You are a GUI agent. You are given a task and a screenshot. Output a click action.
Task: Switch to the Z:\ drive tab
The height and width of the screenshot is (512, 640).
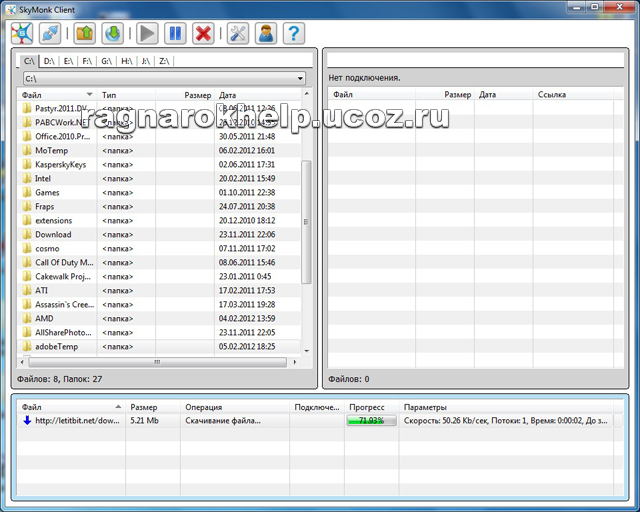tap(163, 61)
